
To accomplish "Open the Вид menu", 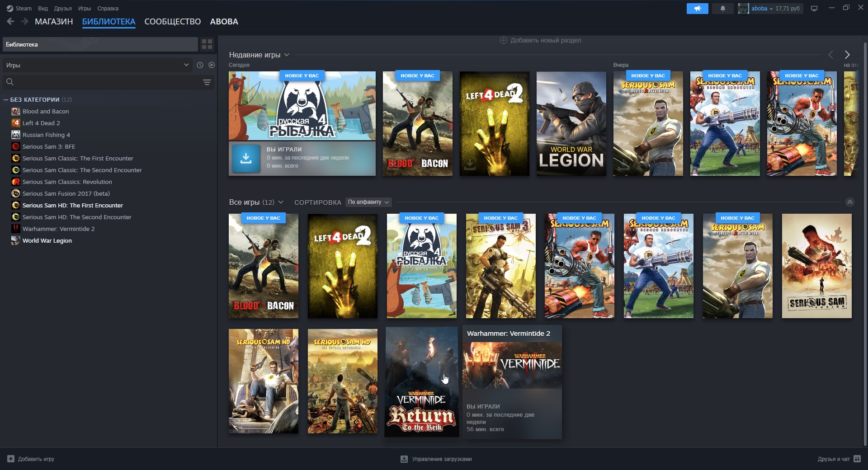I will pos(43,9).
